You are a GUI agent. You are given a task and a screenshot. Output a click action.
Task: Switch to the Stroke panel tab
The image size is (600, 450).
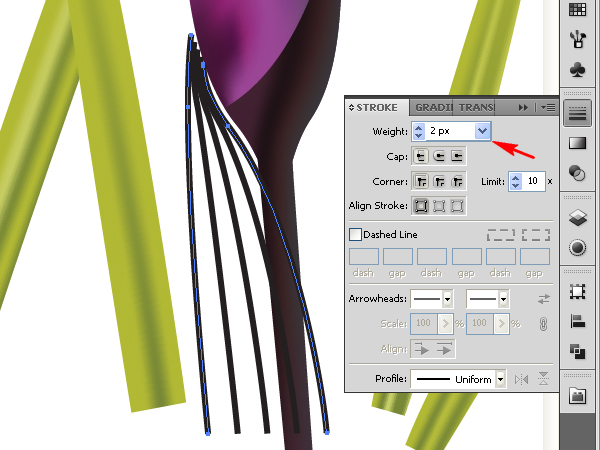377,108
